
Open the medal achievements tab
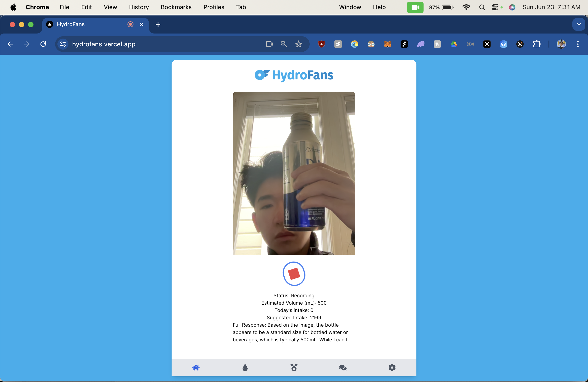coord(294,368)
